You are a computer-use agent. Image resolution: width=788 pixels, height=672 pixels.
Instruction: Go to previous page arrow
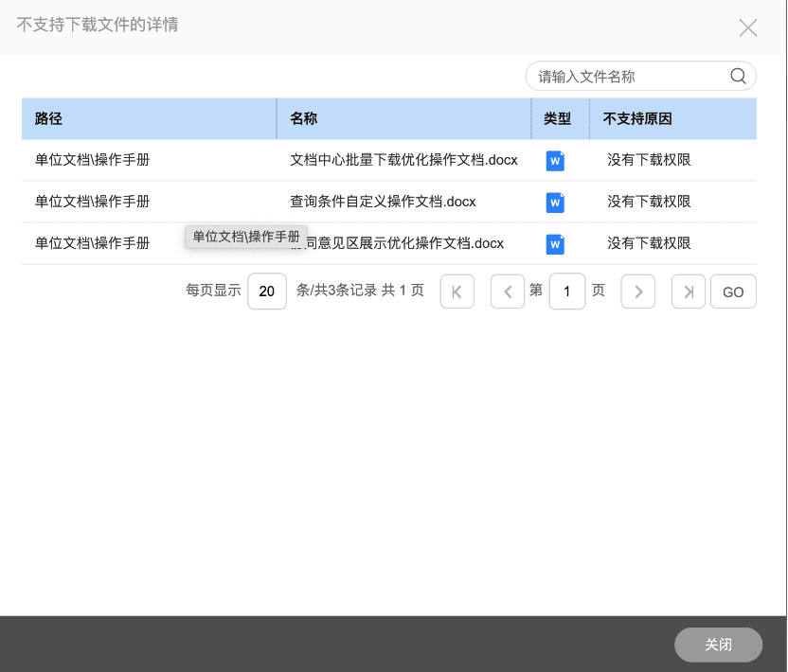(508, 292)
